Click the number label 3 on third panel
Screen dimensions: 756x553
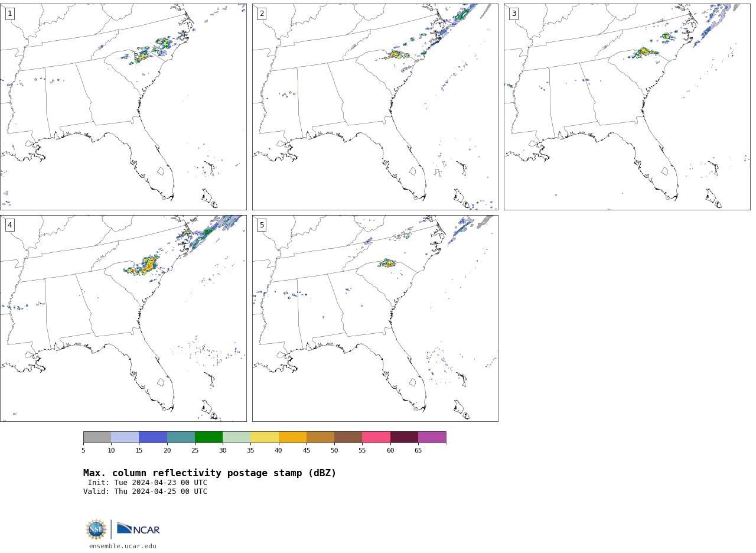pos(513,14)
